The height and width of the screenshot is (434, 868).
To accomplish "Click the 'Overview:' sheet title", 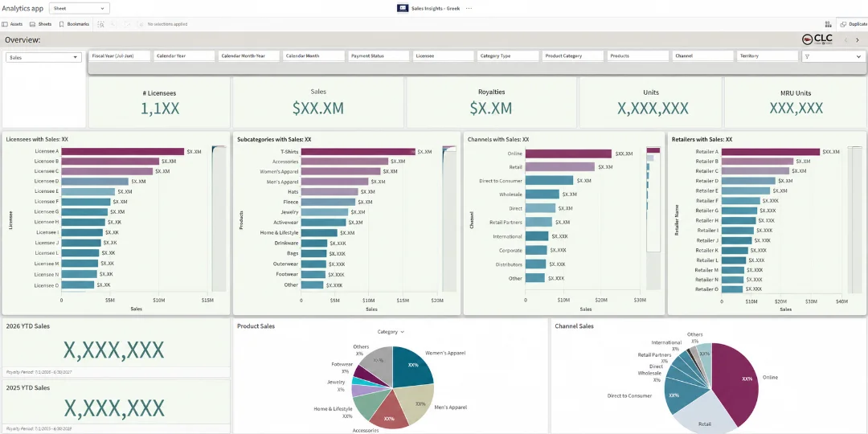I will pyautogui.click(x=23, y=40).
